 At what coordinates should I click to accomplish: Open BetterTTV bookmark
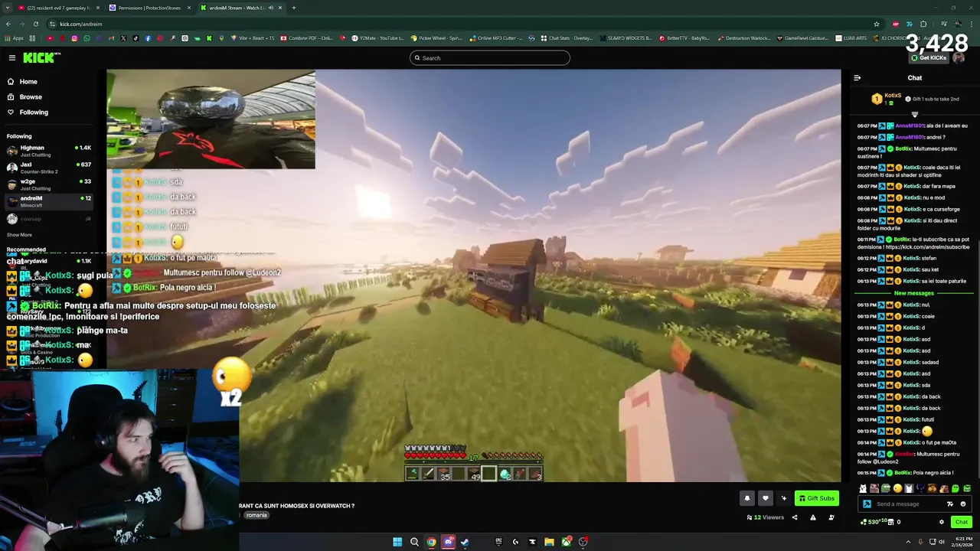(684, 37)
